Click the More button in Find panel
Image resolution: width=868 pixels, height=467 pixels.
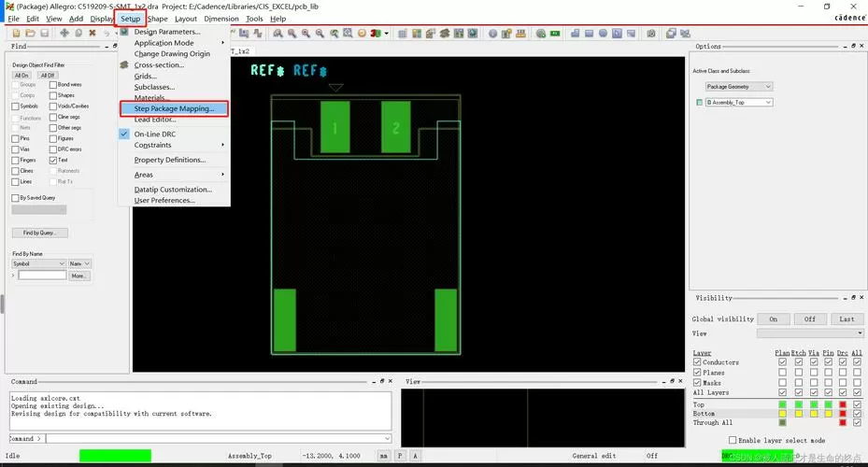point(78,276)
